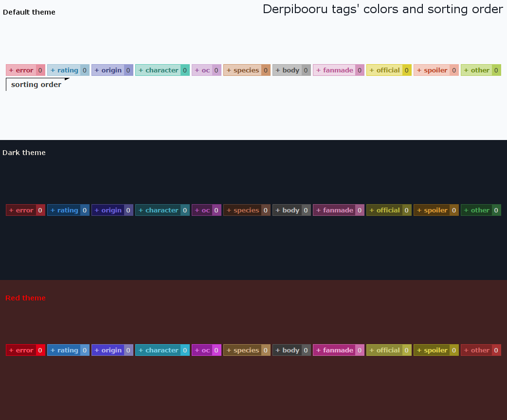Click the Red theme other tag count
507x420 pixels.
point(496,350)
